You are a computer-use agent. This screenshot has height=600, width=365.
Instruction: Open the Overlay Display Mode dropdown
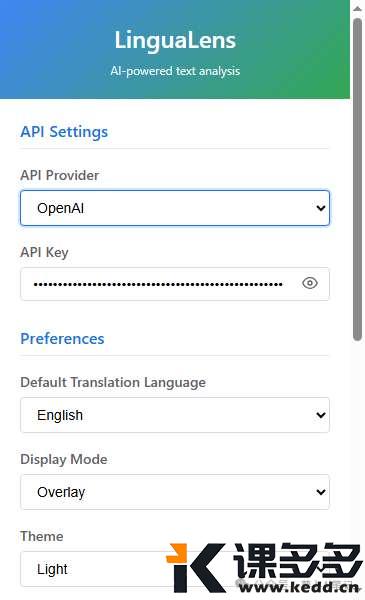pyautogui.click(x=175, y=492)
